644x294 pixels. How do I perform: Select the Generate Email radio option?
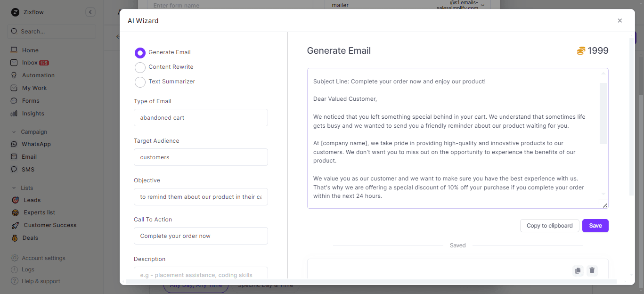140,53
